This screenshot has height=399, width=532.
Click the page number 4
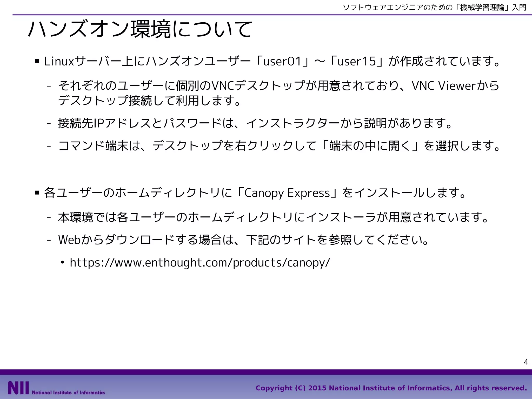pos(526,362)
